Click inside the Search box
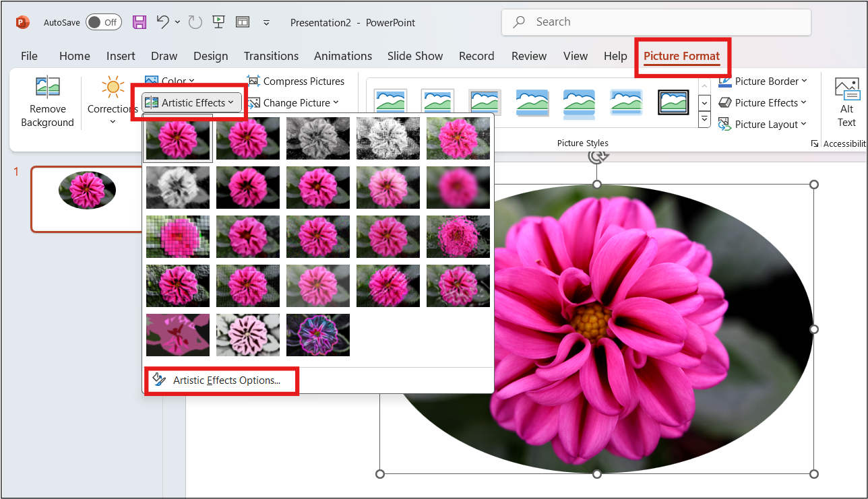 pos(656,22)
